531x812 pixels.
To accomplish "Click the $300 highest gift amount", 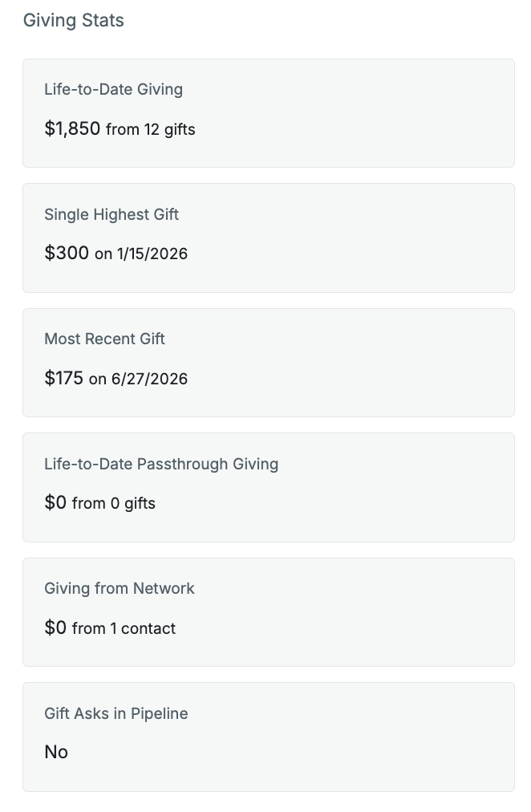I will tap(67, 253).
